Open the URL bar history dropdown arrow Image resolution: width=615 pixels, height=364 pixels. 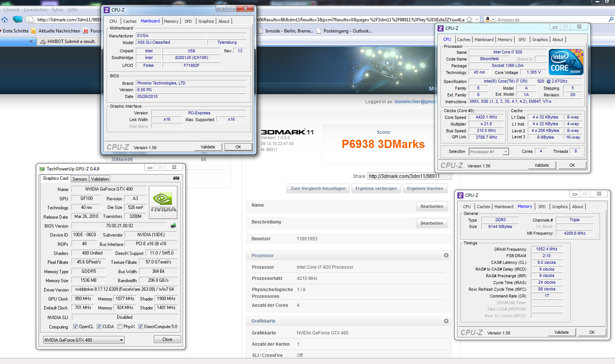click(x=477, y=20)
